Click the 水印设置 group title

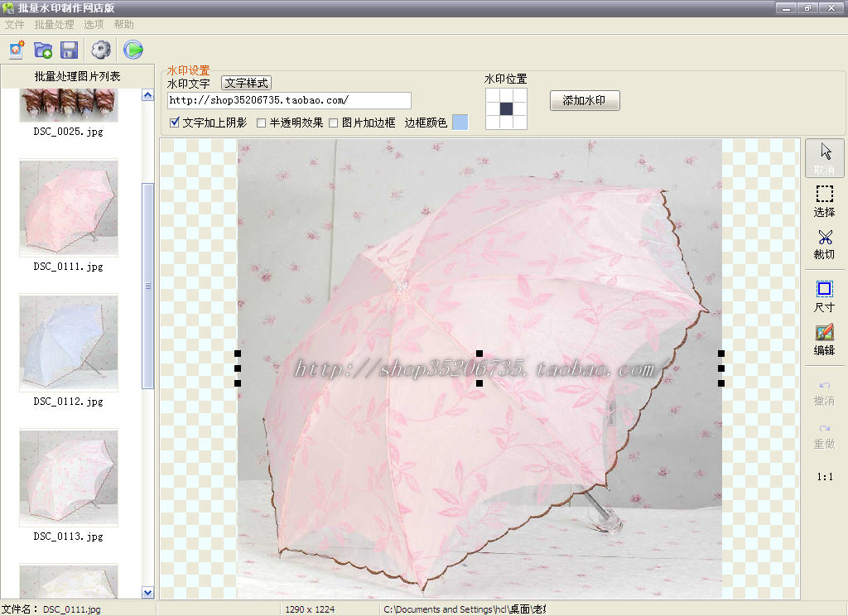click(x=188, y=70)
